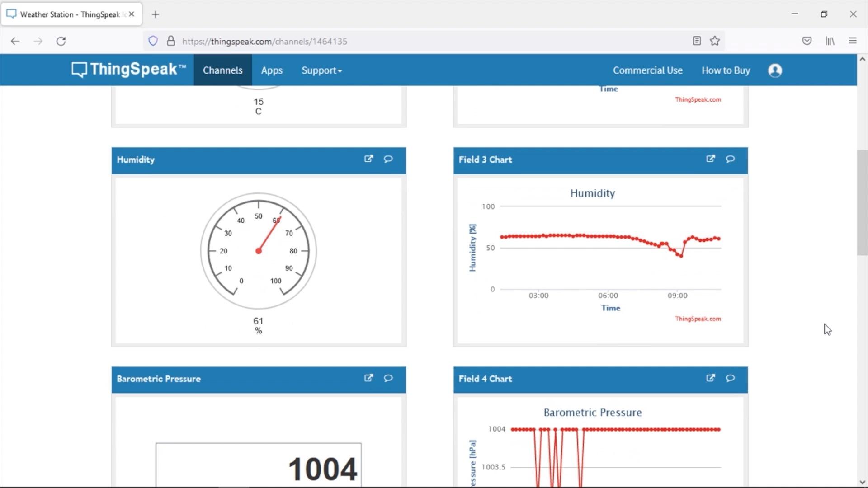Expand the Support dropdown menu
This screenshot has width=868, height=488.
point(321,70)
